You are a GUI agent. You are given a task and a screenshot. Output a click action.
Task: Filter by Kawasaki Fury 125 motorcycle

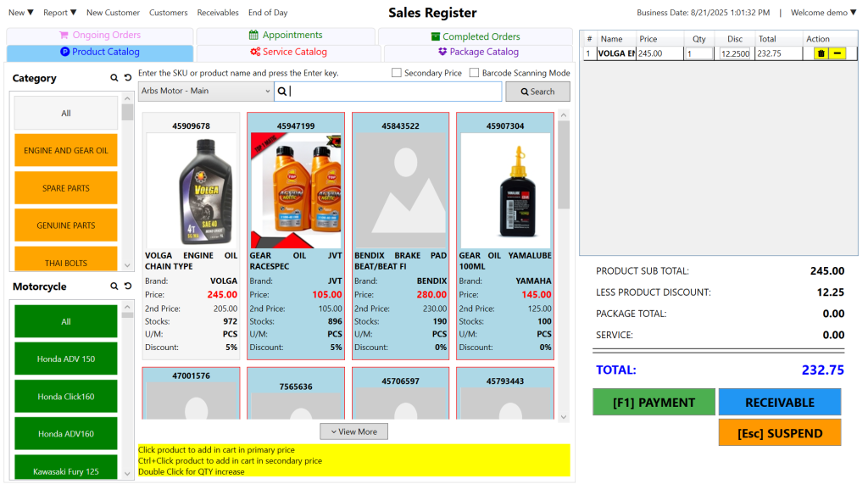[66, 467]
